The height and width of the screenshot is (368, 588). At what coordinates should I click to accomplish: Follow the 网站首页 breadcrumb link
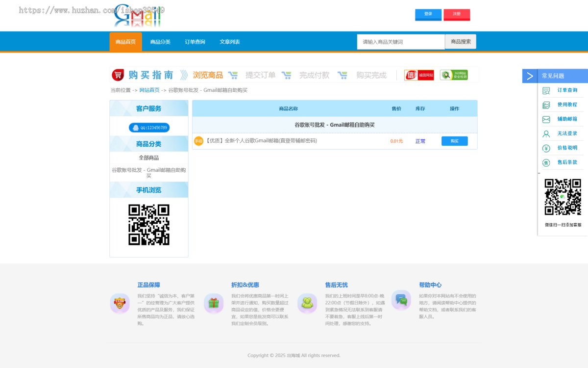pos(149,90)
